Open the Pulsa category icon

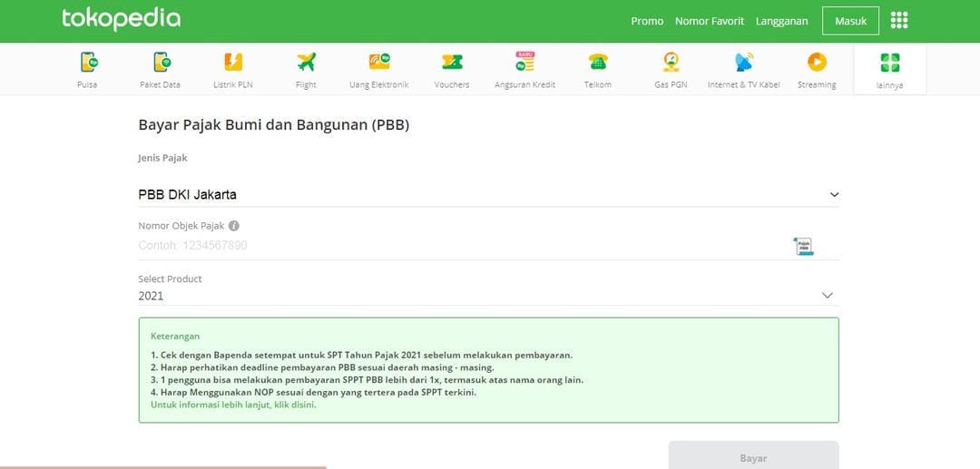point(88,62)
